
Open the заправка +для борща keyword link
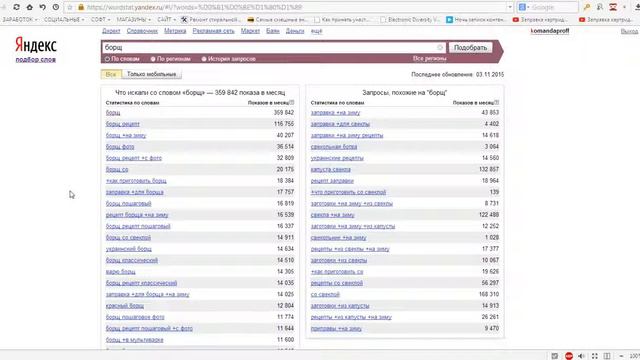click(135, 192)
